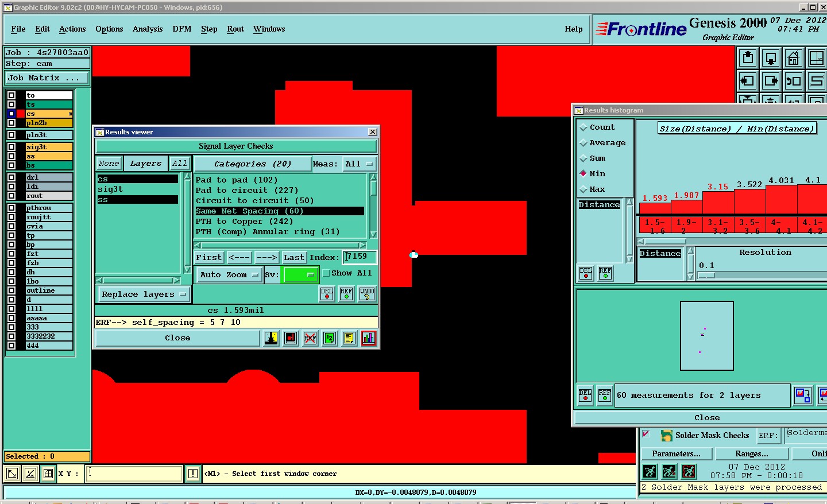Open the Edit menu
The height and width of the screenshot is (504, 827).
tap(42, 29)
